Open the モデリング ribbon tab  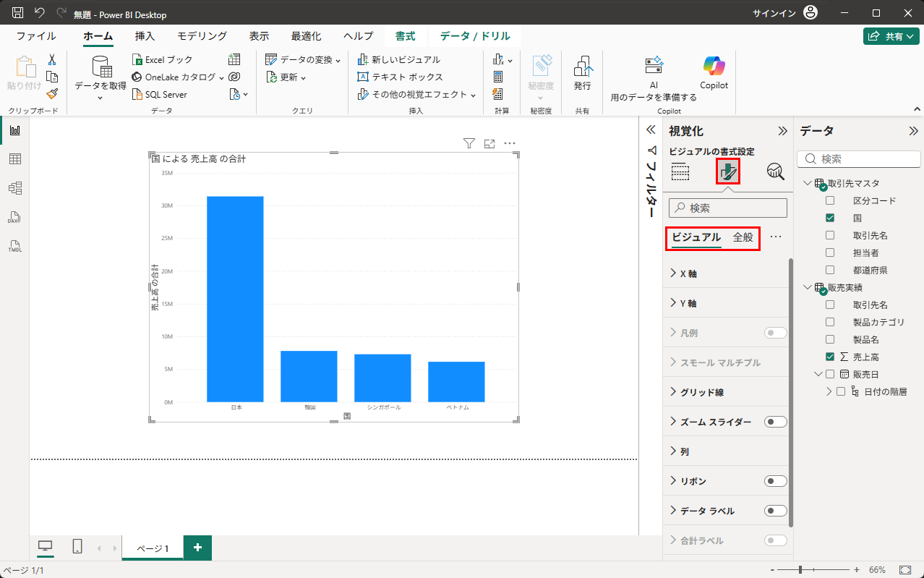tap(202, 36)
